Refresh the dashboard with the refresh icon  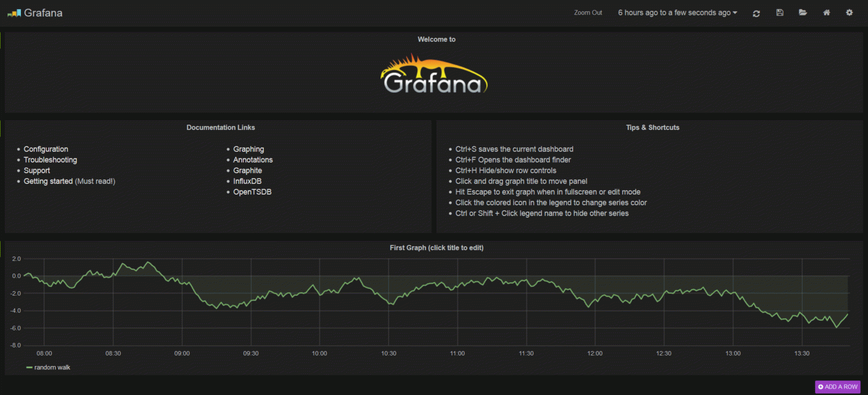click(756, 13)
